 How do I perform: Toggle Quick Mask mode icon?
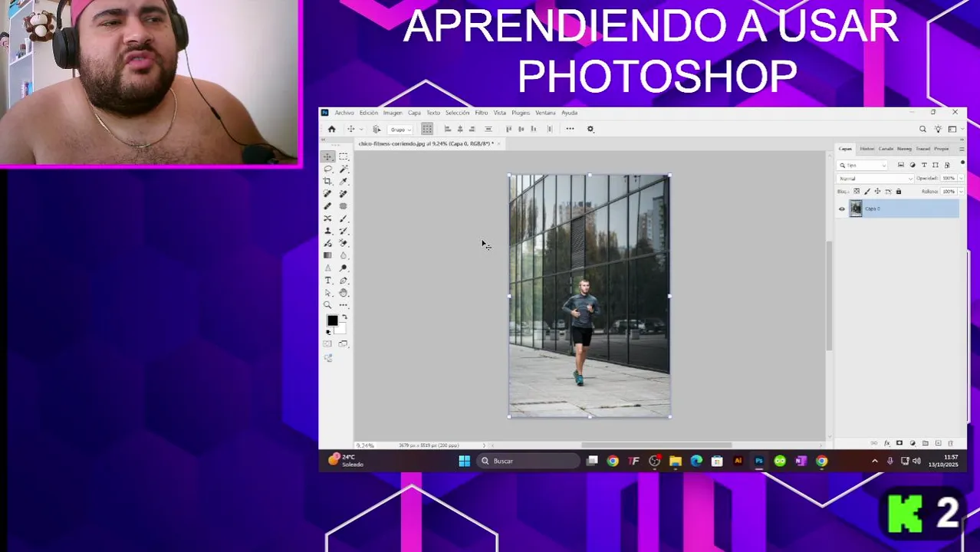[327, 343]
